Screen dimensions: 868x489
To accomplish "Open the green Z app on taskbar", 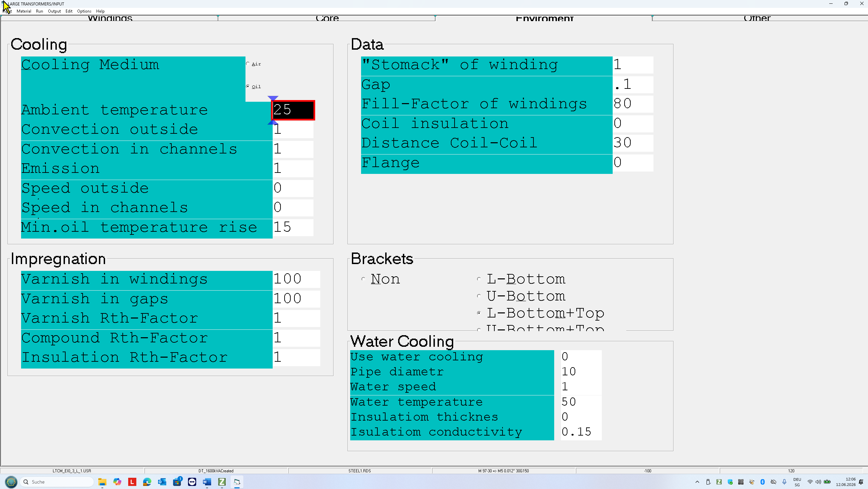I will [x=222, y=482].
